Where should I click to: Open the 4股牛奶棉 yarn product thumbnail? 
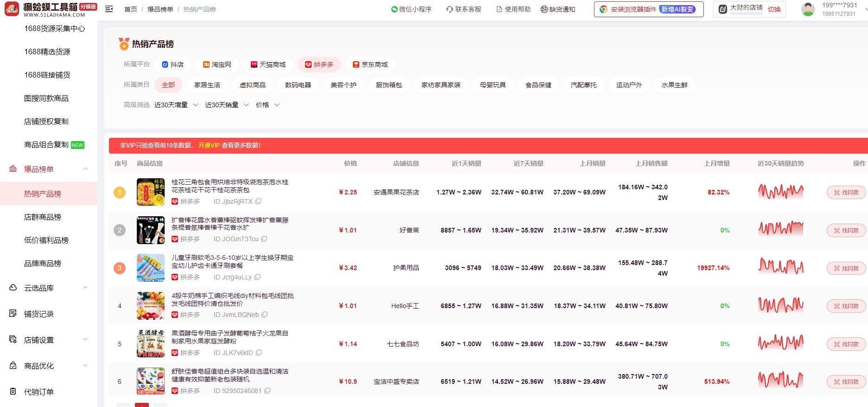(x=151, y=306)
